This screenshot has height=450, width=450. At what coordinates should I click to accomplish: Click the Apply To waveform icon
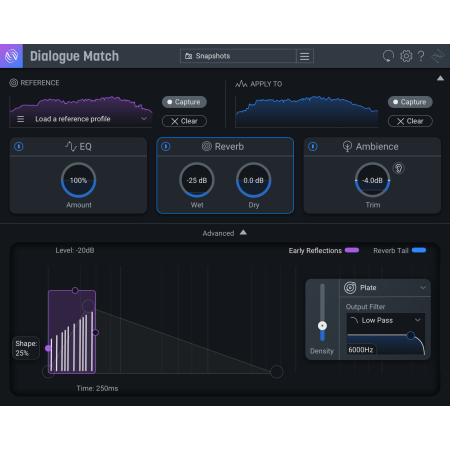point(241,84)
